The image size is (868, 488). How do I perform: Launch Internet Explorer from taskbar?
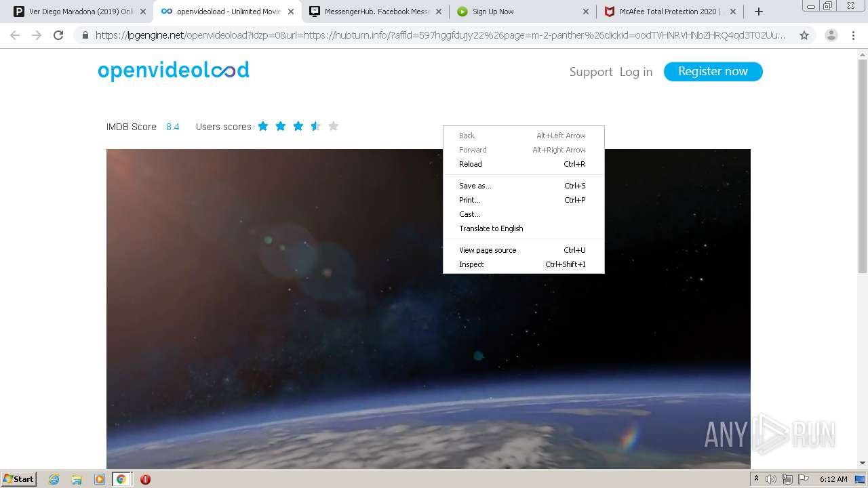coord(54,479)
